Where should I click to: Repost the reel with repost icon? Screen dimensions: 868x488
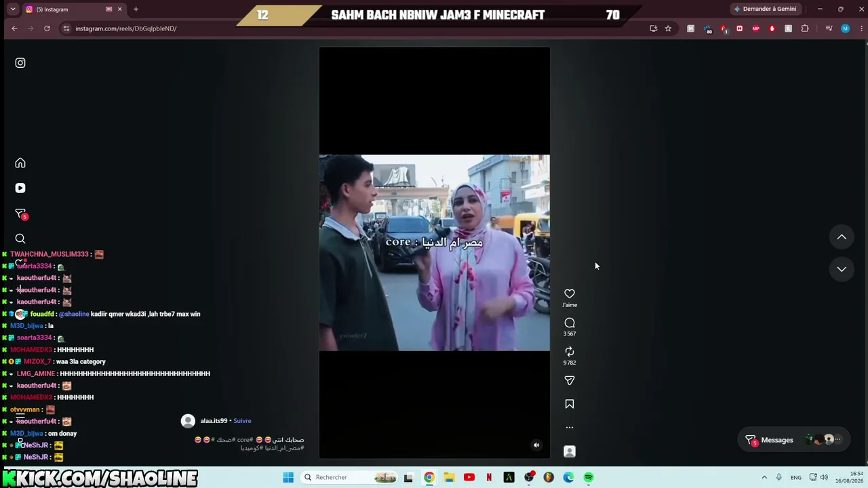pos(570,351)
